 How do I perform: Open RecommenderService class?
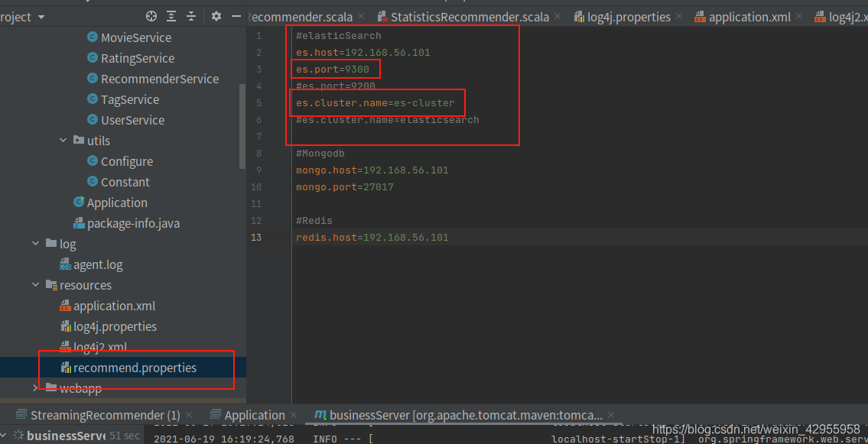click(159, 79)
